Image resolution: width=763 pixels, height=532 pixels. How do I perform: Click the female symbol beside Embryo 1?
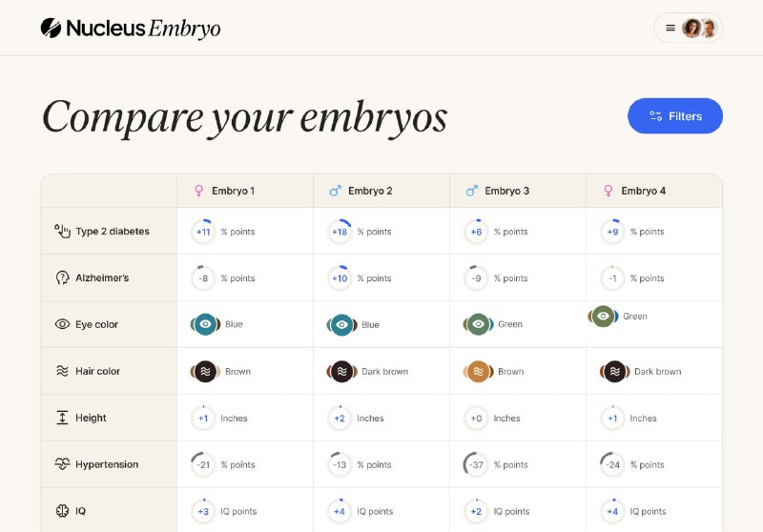click(198, 191)
